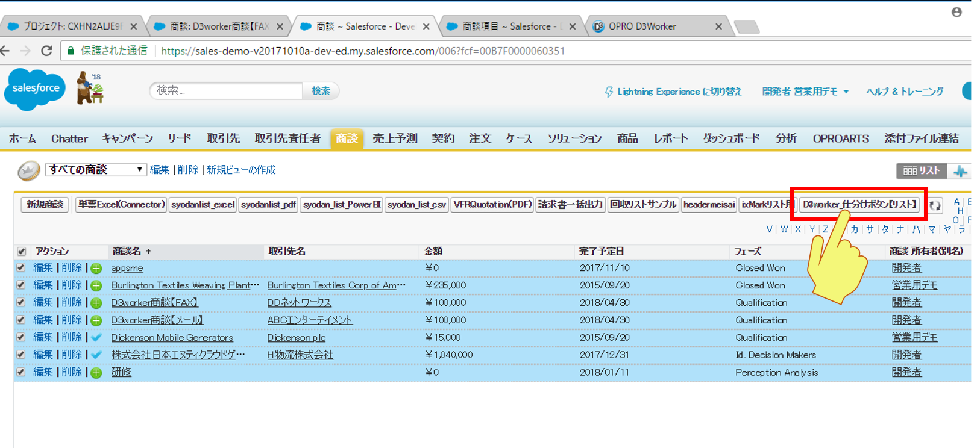The width and height of the screenshot is (980, 448).
Task: Click 削除 link in the appsme row
Action: pos(72,268)
